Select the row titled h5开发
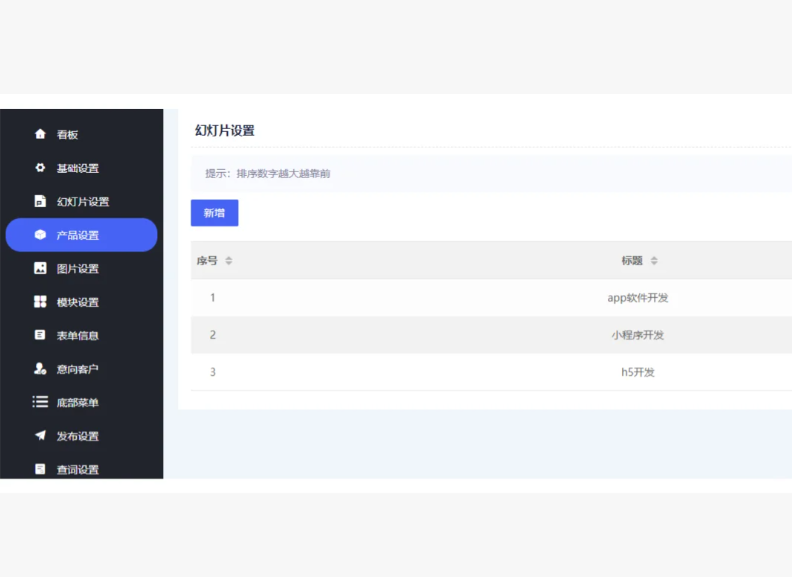 pos(491,372)
